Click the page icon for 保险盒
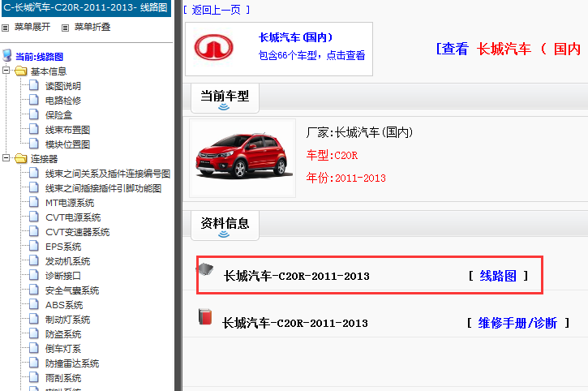Viewport: 588px width, 391px height. [34, 114]
